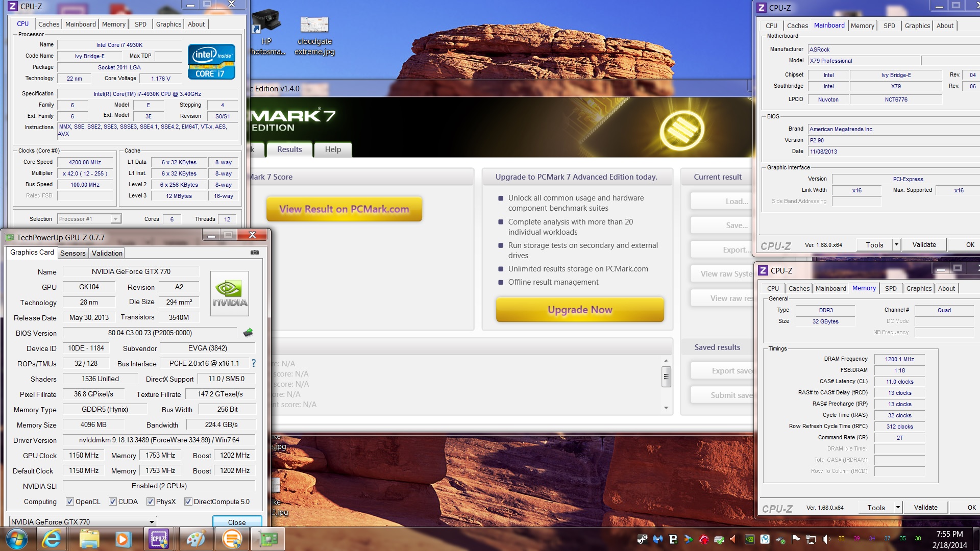Open Results tab in PCMark 7
The image size is (980, 551).
289,149
